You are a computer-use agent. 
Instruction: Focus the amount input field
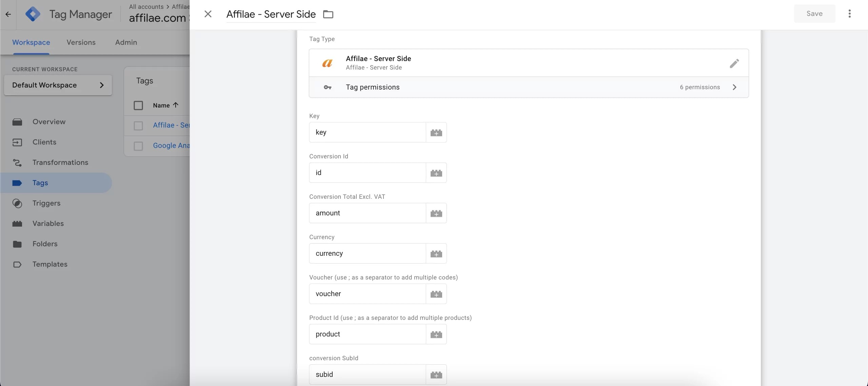pyautogui.click(x=368, y=213)
